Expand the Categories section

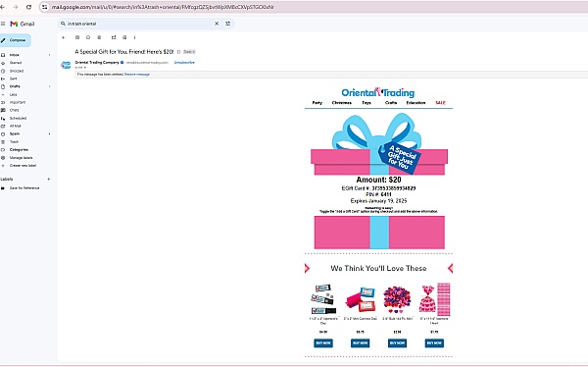[x=19, y=149]
